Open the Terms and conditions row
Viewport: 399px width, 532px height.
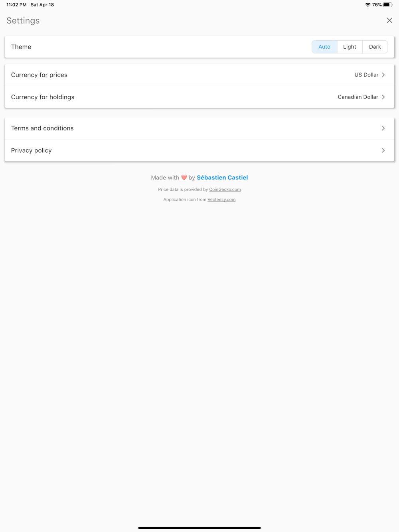point(199,128)
